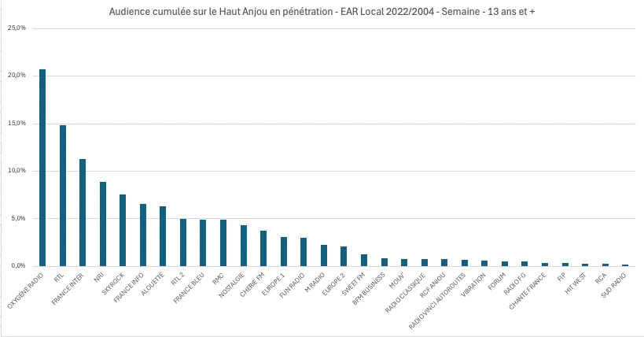Click the CHERIE FM bar

(263, 248)
